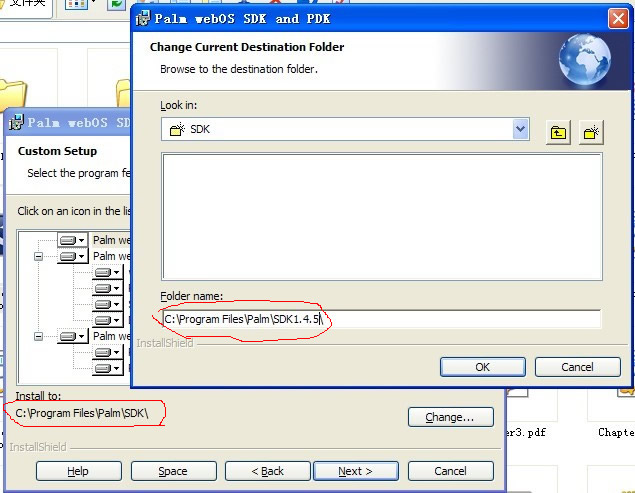Confirm folder with OK button

click(483, 367)
